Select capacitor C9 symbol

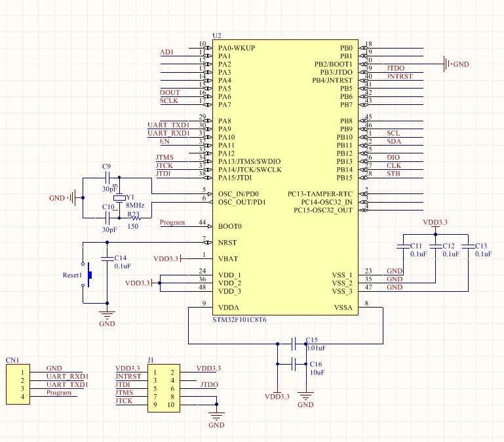point(107,178)
